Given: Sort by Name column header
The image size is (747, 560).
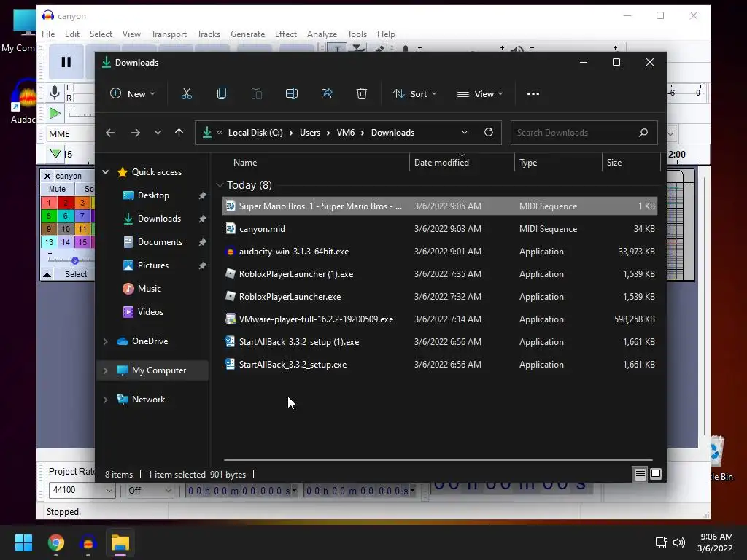Looking at the screenshot, I should (x=316, y=163).
